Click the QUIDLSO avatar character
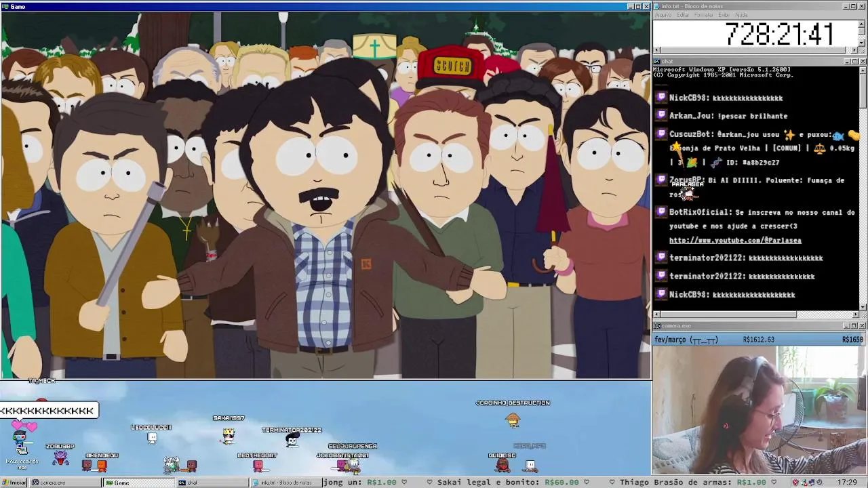This screenshot has height=488, width=868. pos(502,465)
